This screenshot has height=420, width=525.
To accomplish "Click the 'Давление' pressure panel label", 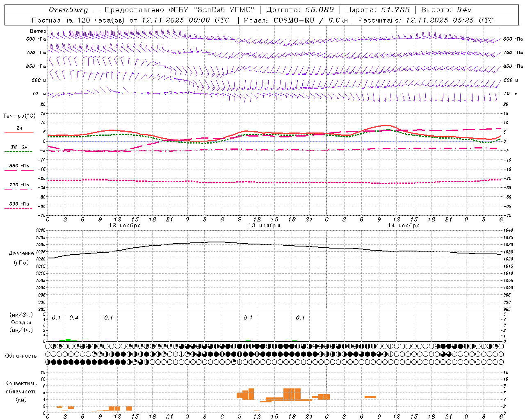I will pyautogui.click(x=21, y=253).
